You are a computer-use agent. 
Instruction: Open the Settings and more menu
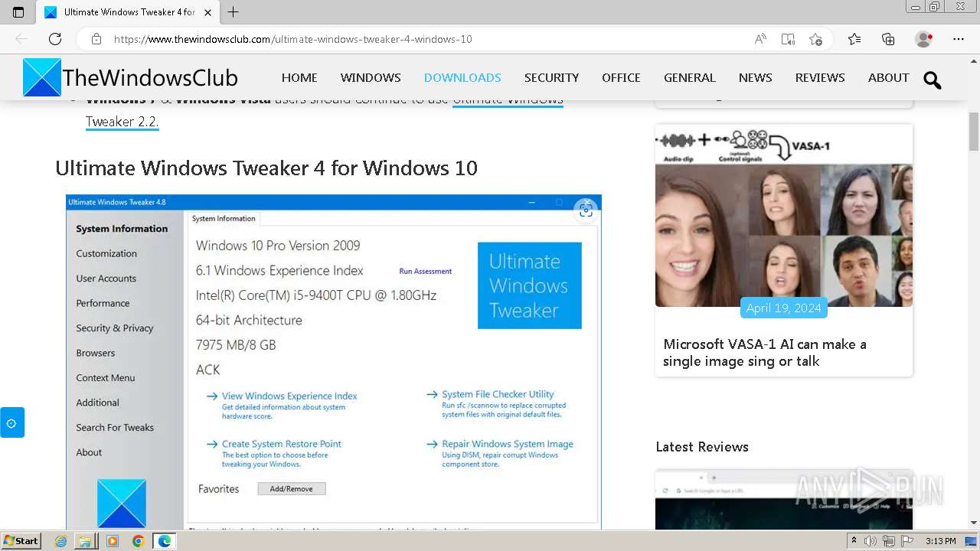(x=959, y=39)
